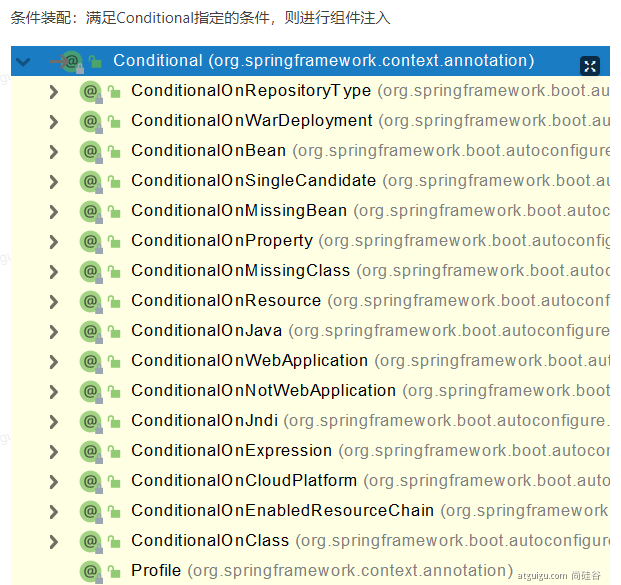This screenshot has height=585, width=621.
Task: Expand the ConditionalOnRepositoryType node
Action: tap(54, 92)
